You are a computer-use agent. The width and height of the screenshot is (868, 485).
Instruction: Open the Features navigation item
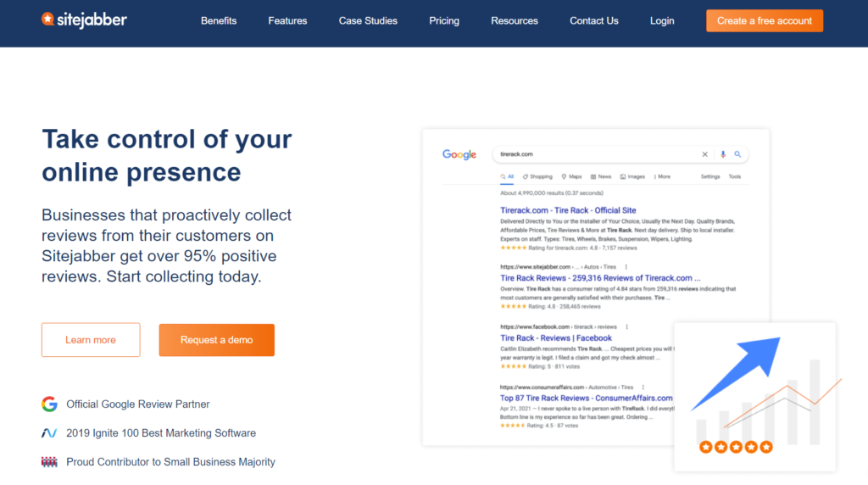[x=287, y=21]
